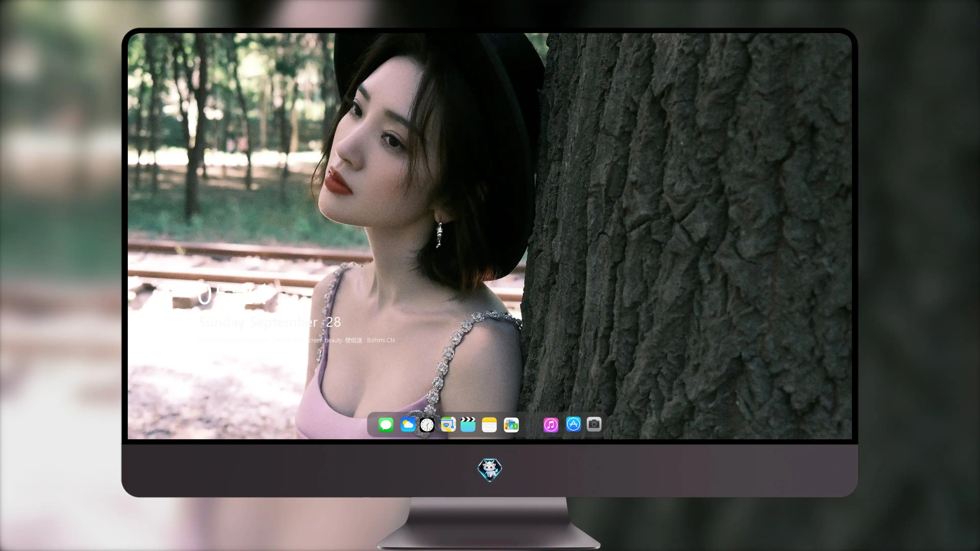This screenshot has height=551, width=980.
Task: Open the Videos clapperboard app
Action: 468,424
